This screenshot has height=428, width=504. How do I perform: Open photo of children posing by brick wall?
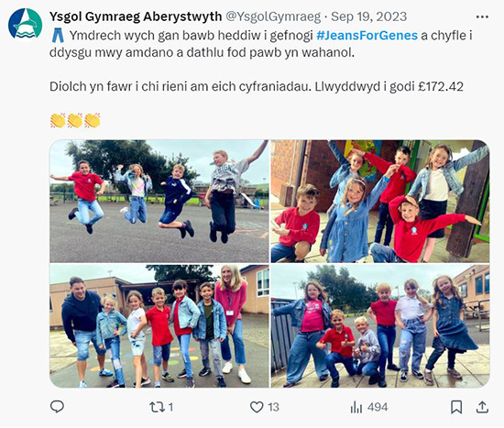[380, 202]
